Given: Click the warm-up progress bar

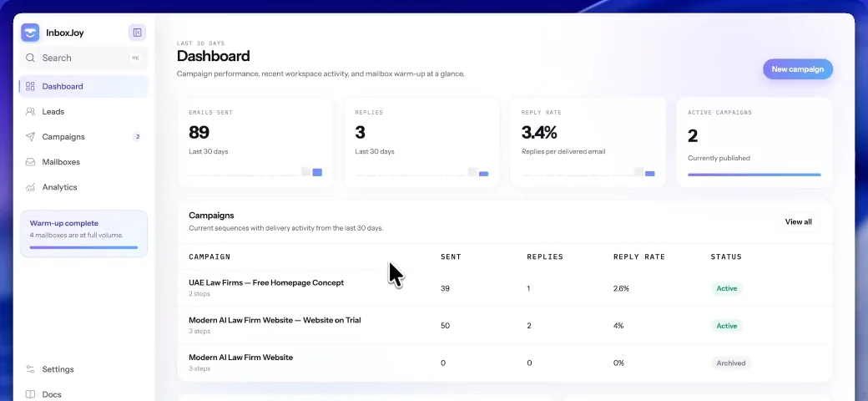Looking at the screenshot, I should point(83,247).
